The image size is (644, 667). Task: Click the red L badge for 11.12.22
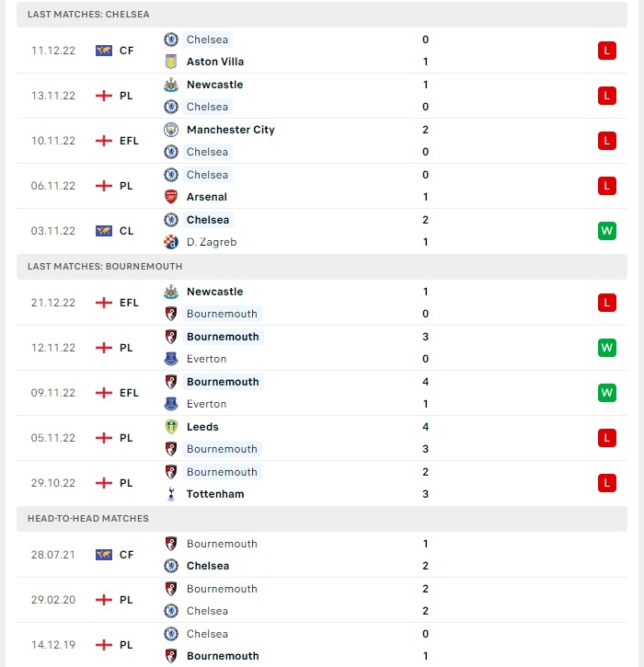tap(607, 51)
